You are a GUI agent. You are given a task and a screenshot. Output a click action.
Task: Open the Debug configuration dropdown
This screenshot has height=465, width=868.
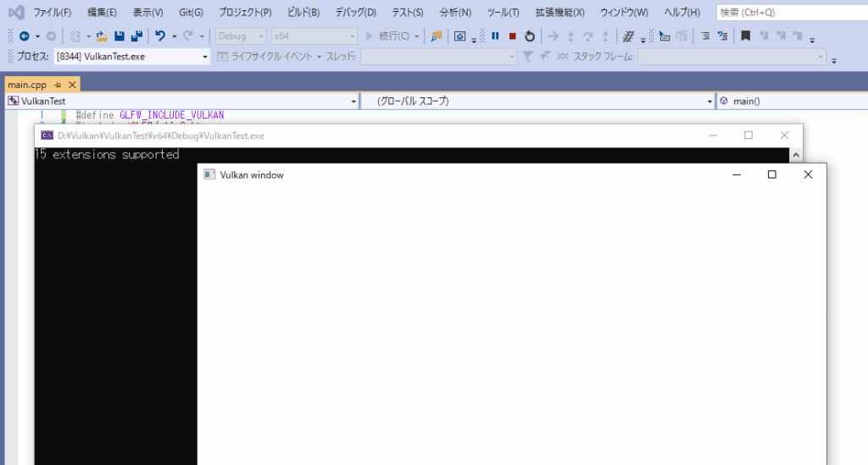(241, 36)
